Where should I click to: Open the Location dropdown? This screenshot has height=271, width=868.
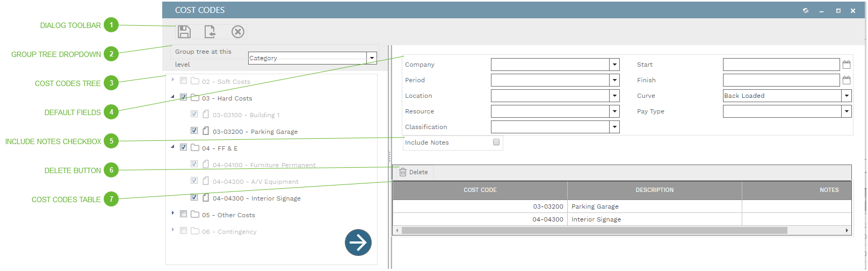(614, 96)
